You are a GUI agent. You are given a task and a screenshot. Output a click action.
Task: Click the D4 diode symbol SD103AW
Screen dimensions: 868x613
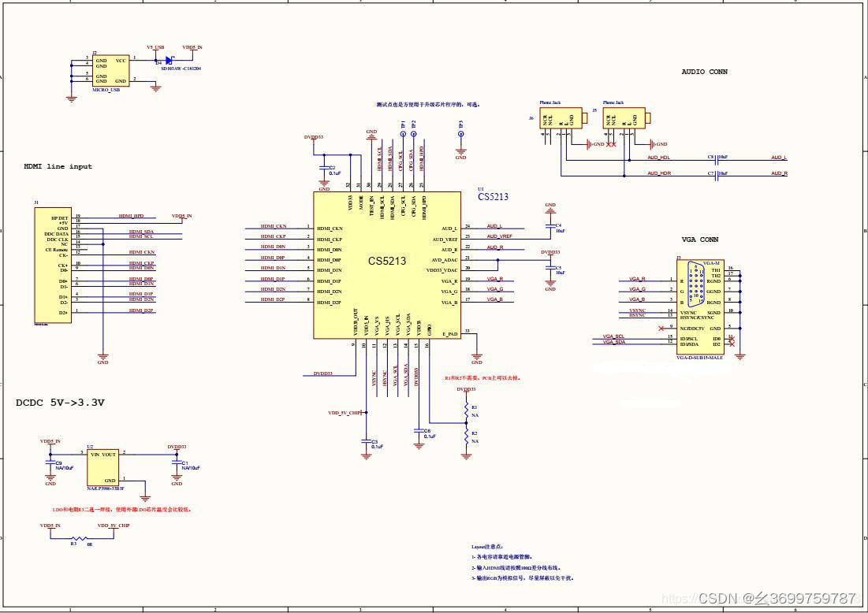coord(168,61)
